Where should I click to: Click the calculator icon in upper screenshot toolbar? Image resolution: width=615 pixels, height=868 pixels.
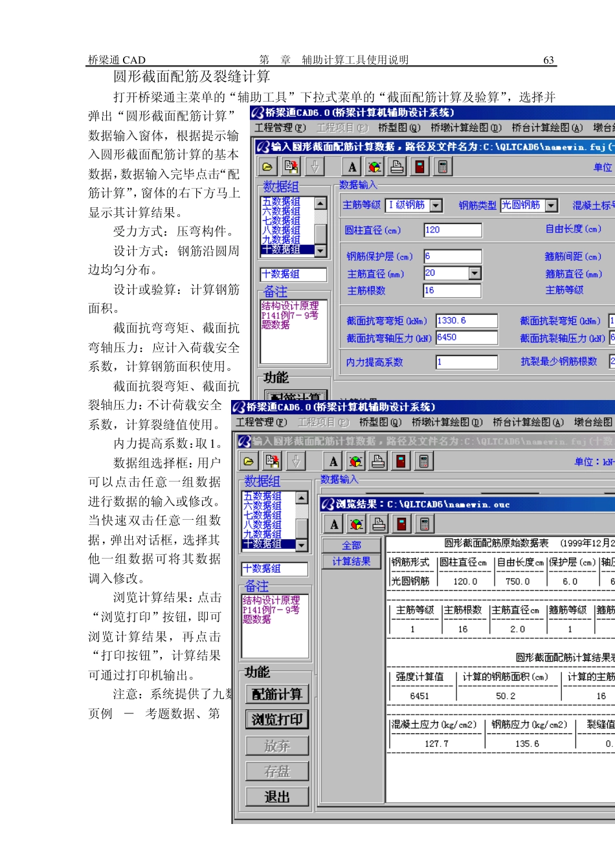tap(443, 166)
